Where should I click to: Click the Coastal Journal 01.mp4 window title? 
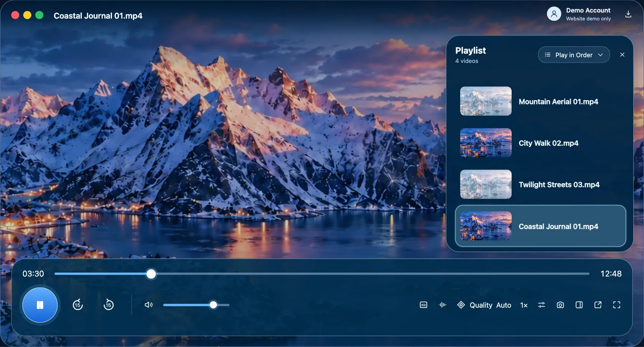98,16
